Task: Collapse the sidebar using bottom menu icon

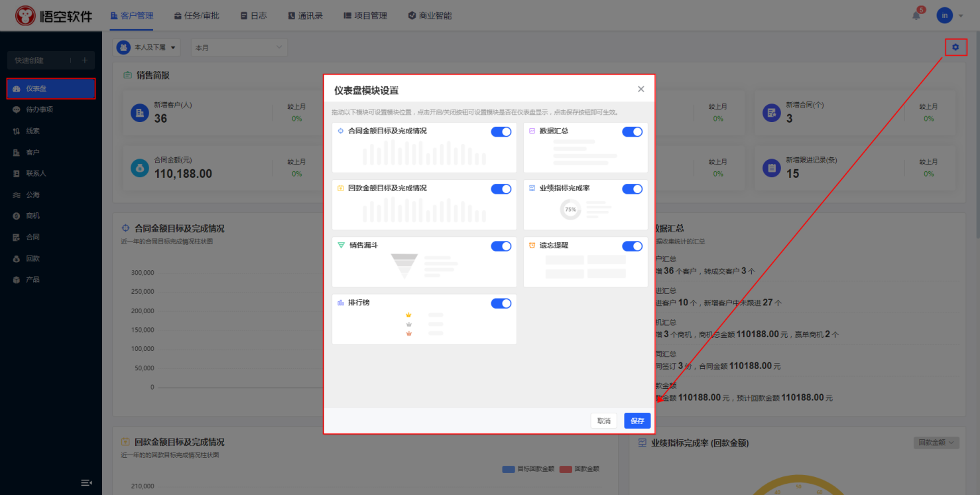Action: (x=86, y=482)
